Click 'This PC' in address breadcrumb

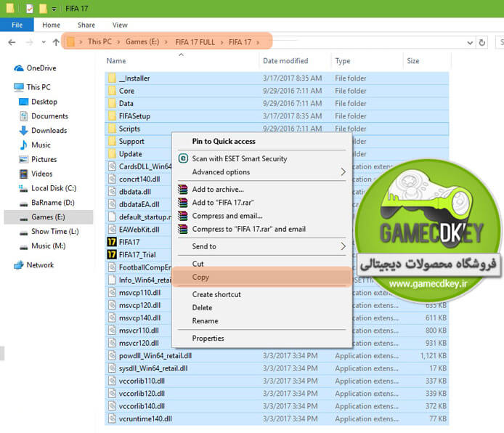click(x=99, y=42)
